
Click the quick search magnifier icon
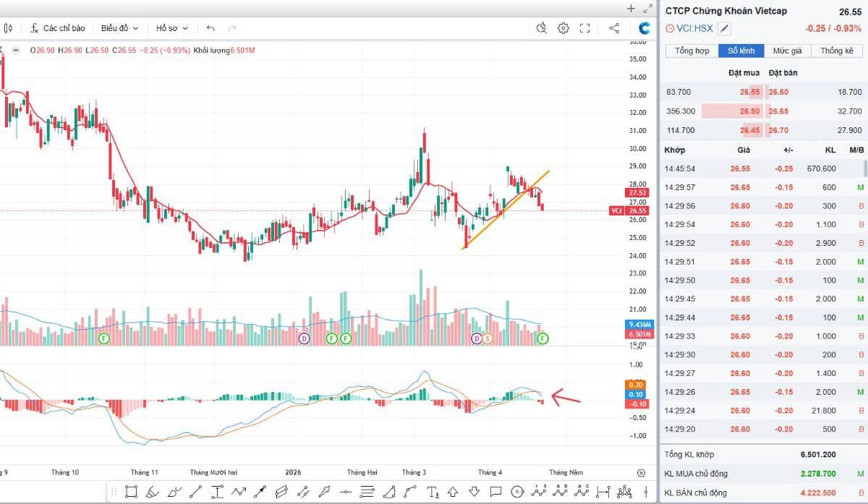coord(542,28)
